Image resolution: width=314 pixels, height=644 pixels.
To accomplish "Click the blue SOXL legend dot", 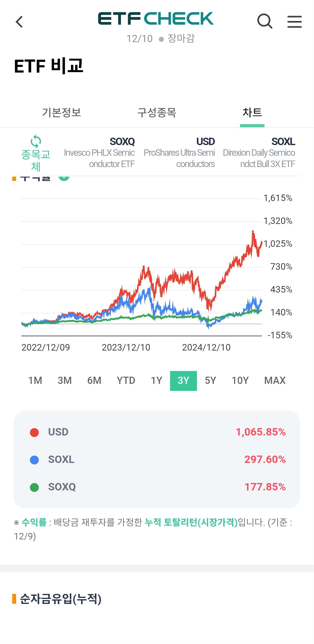I will pyautogui.click(x=34, y=460).
